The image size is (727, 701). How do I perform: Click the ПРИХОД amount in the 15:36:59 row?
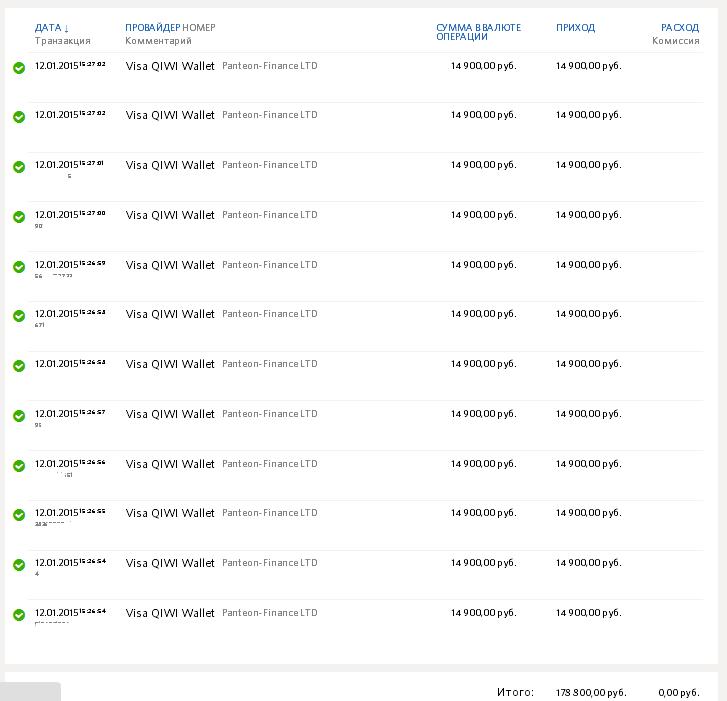(x=588, y=265)
